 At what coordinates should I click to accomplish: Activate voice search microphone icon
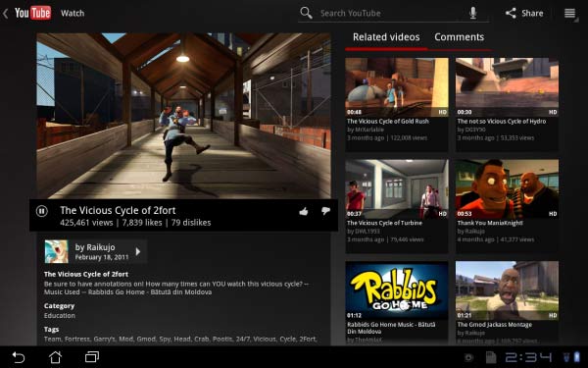473,13
